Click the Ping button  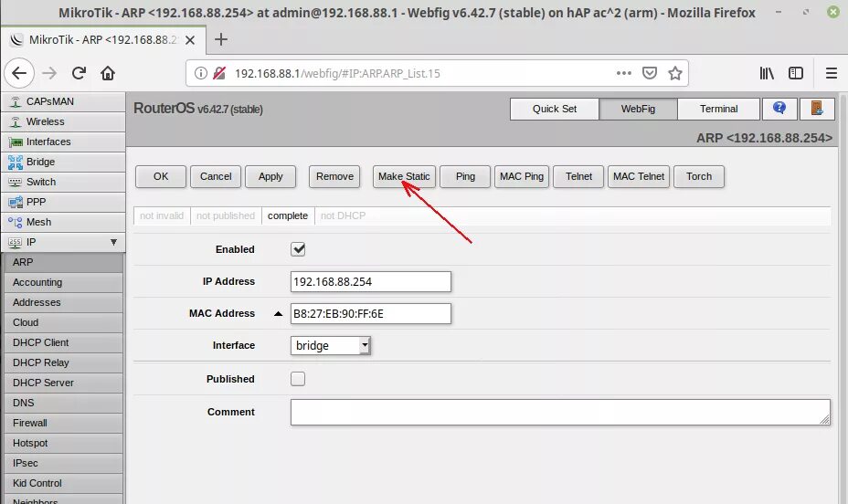pyautogui.click(x=465, y=176)
